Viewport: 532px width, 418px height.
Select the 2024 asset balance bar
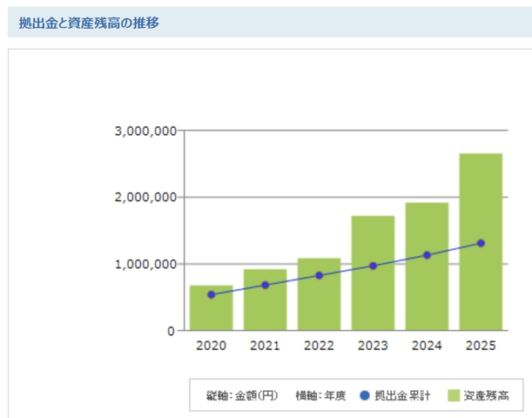coord(428,266)
